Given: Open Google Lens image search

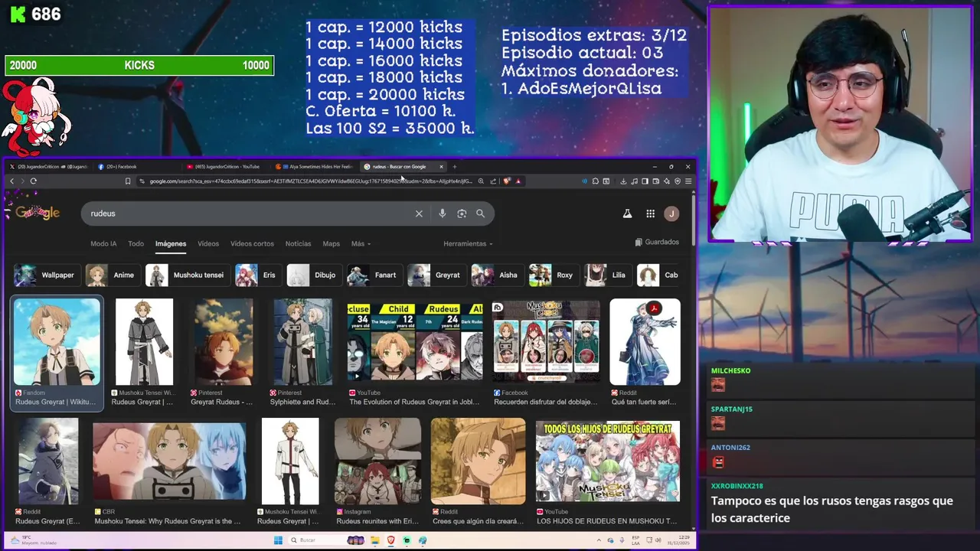Looking at the screenshot, I should tap(462, 214).
